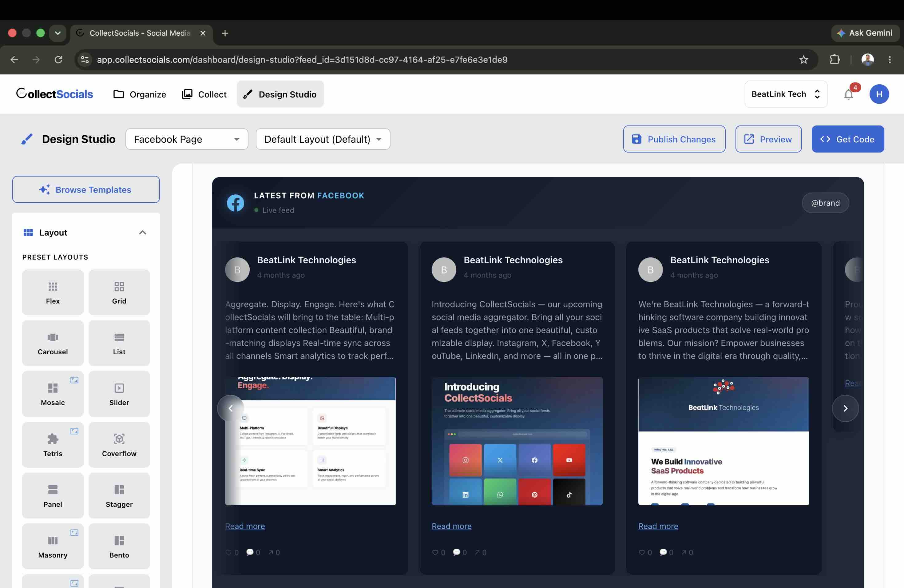Click Publish Changes button

pos(674,139)
